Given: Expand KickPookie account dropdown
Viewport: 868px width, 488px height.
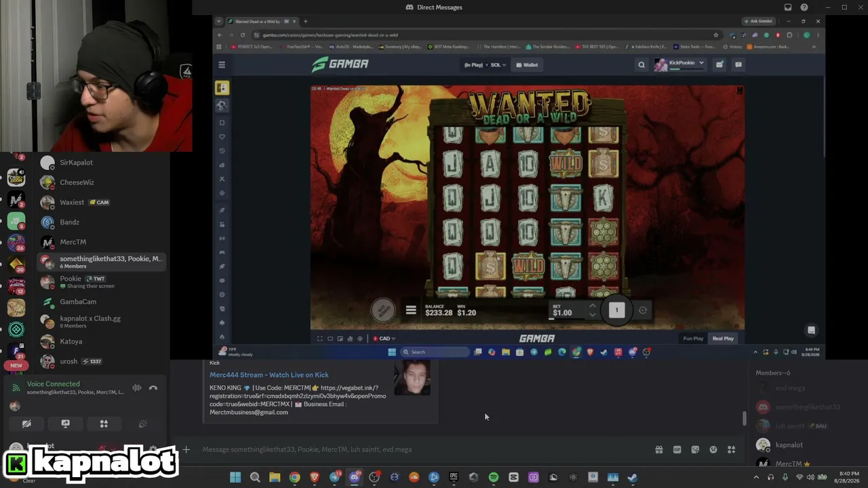Looking at the screenshot, I should coord(679,64).
